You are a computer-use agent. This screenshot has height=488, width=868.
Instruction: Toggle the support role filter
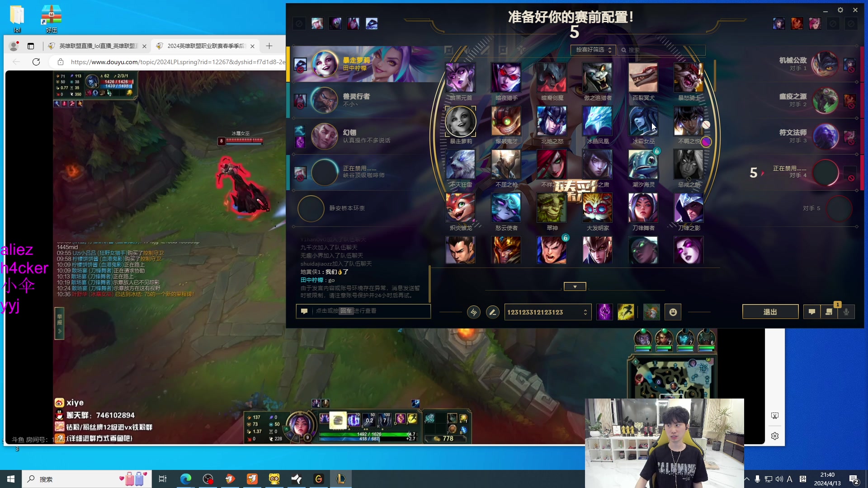[521, 50]
